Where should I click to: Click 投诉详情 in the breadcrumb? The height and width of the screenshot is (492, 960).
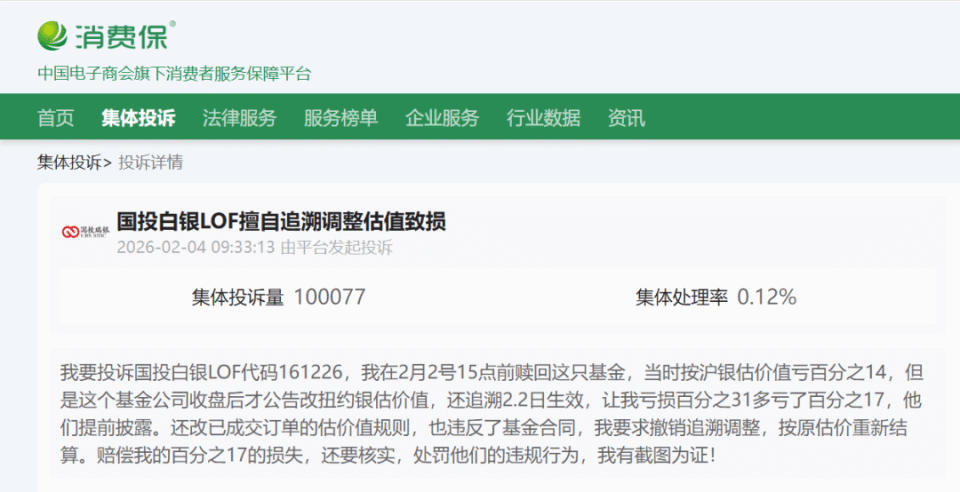[x=151, y=162]
